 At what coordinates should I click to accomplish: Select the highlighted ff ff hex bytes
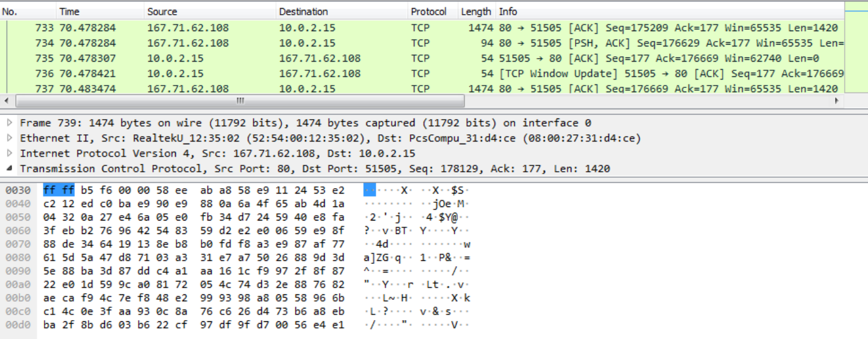click(x=59, y=190)
